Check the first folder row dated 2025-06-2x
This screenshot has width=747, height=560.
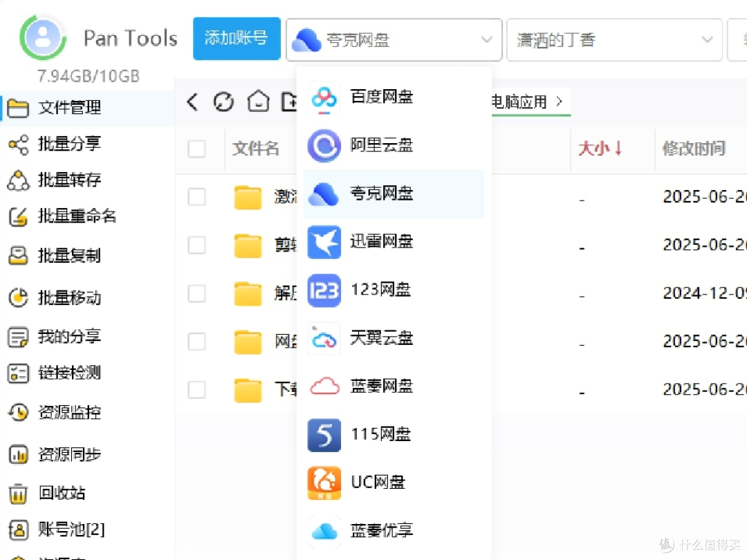tap(196, 197)
